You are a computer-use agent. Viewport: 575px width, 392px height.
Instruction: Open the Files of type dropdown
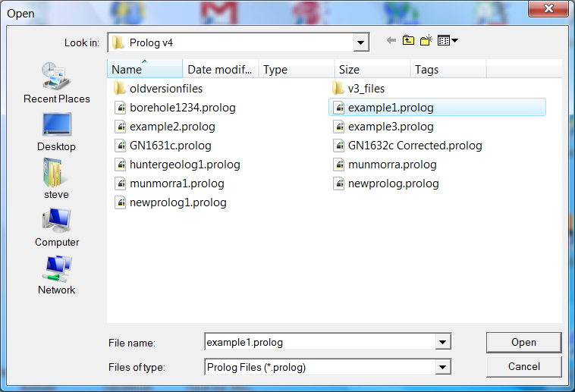pyautogui.click(x=443, y=368)
